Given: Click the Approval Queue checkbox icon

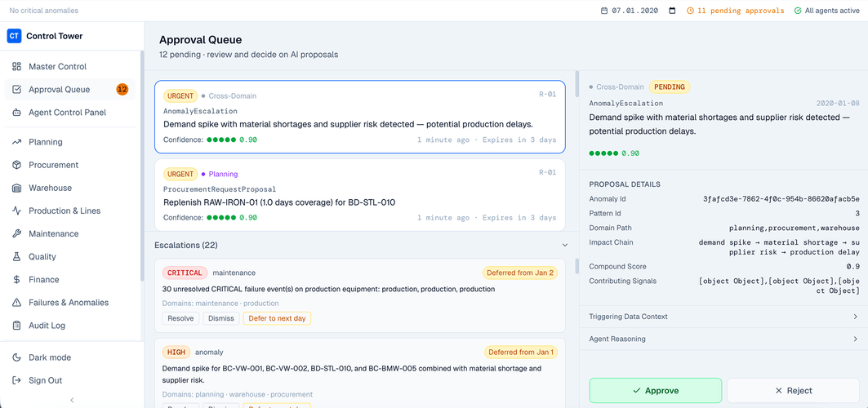Looking at the screenshot, I should coord(16,90).
